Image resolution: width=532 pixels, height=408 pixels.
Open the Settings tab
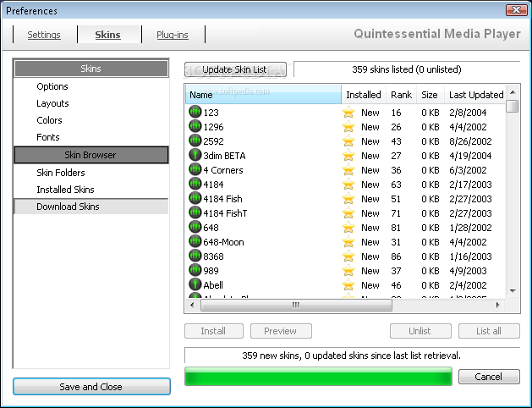pyautogui.click(x=44, y=35)
